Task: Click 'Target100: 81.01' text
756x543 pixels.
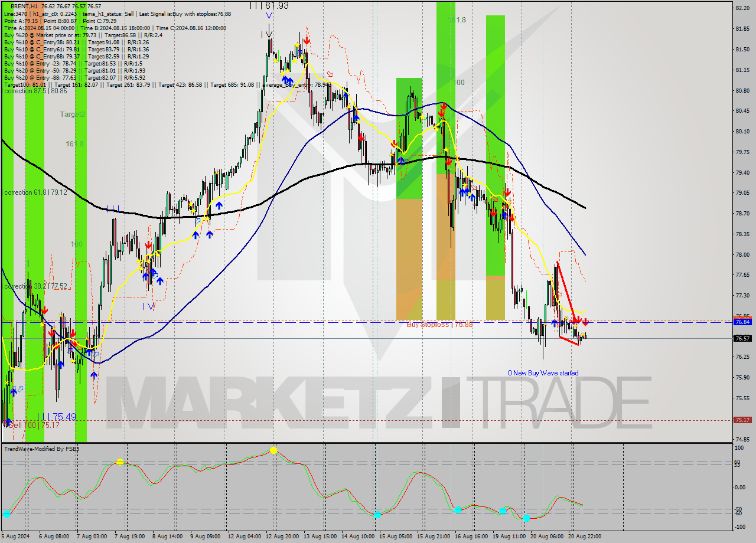Action: click(24, 85)
